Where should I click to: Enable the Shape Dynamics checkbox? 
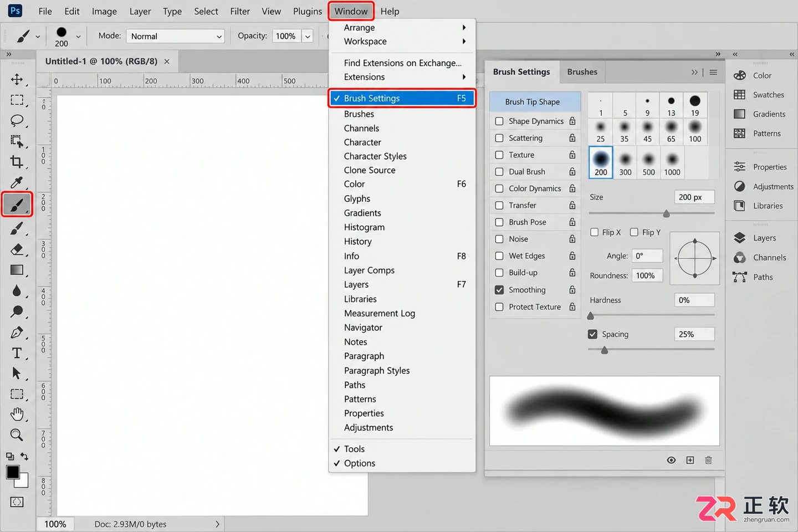[499, 121]
